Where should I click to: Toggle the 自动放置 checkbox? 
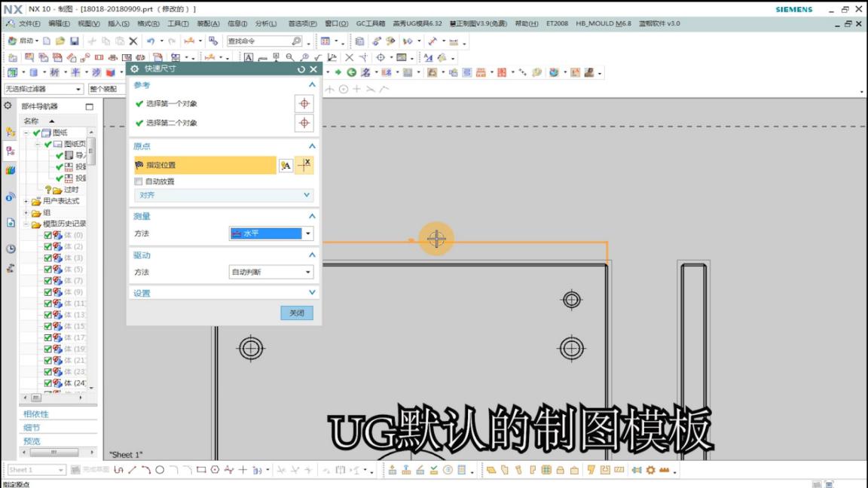(x=139, y=181)
